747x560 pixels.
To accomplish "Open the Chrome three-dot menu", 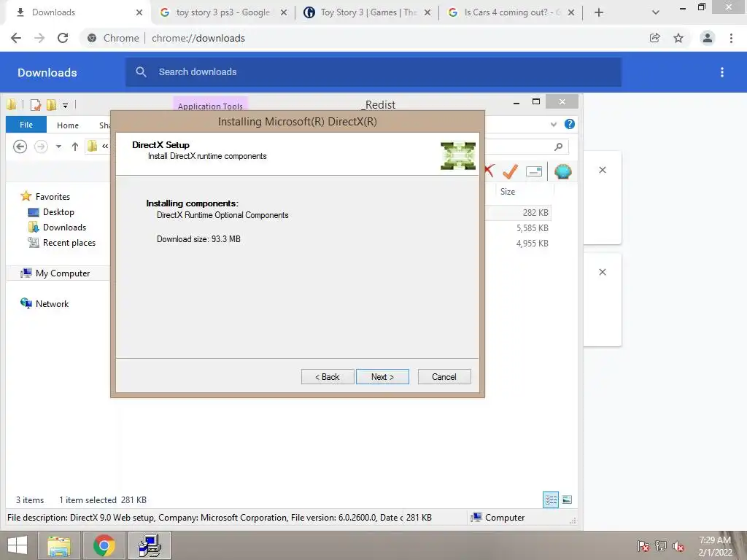I will tap(731, 38).
